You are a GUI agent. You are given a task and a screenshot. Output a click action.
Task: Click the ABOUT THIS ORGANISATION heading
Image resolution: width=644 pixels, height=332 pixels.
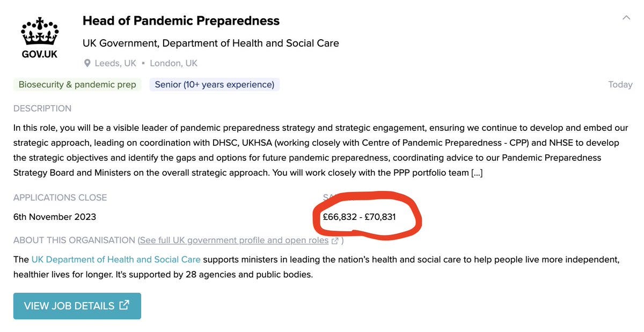[x=74, y=240]
